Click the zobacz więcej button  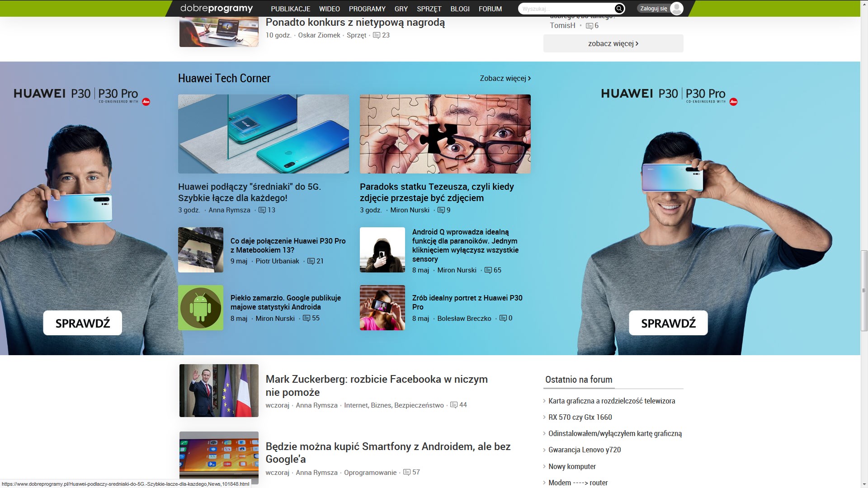coord(613,43)
